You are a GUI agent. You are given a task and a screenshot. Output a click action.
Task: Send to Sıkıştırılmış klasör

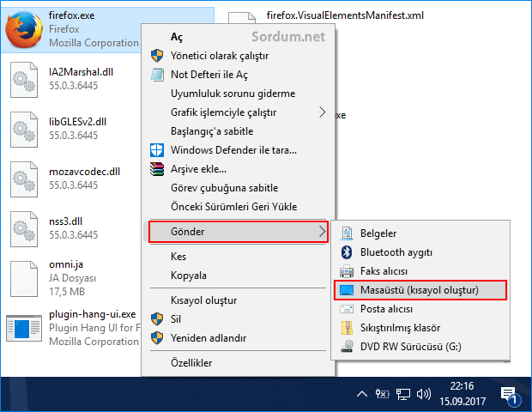pyautogui.click(x=420, y=328)
